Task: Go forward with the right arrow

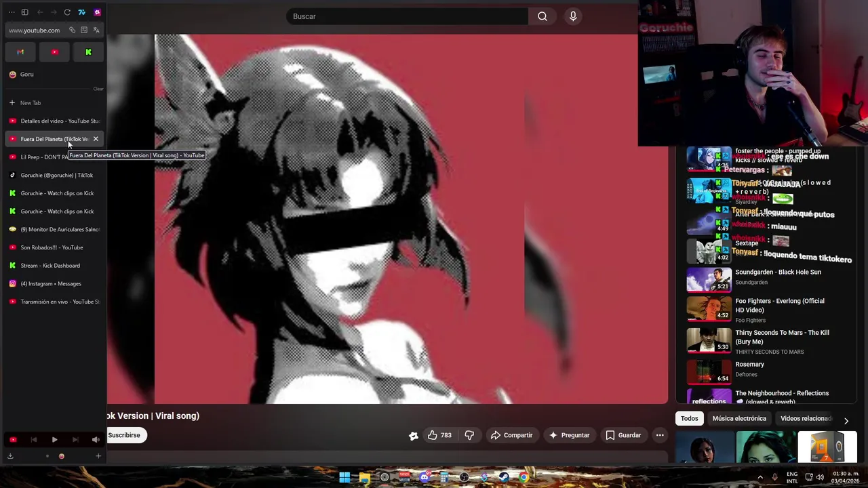Action: click(x=54, y=12)
